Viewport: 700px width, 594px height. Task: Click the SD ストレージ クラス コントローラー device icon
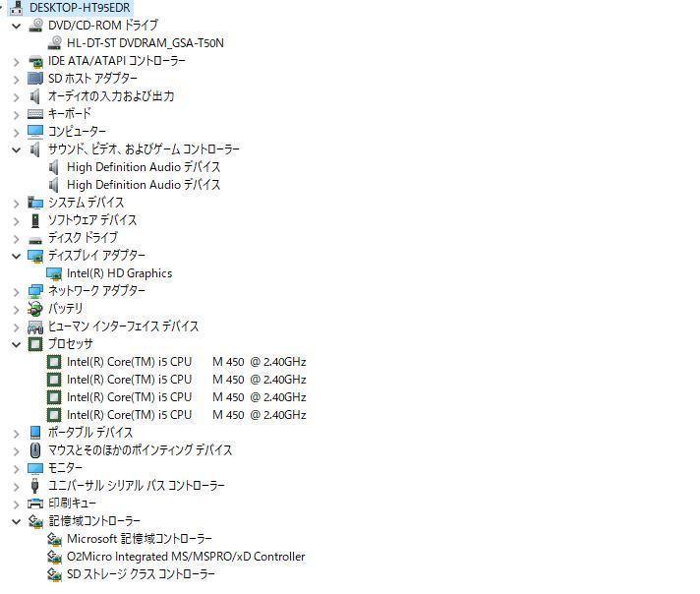(x=54, y=574)
